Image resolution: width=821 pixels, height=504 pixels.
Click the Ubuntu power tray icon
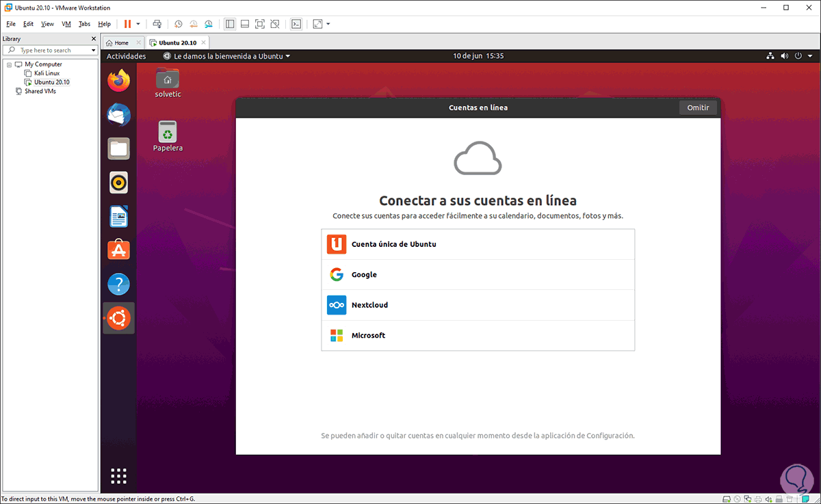tap(798, 56)
